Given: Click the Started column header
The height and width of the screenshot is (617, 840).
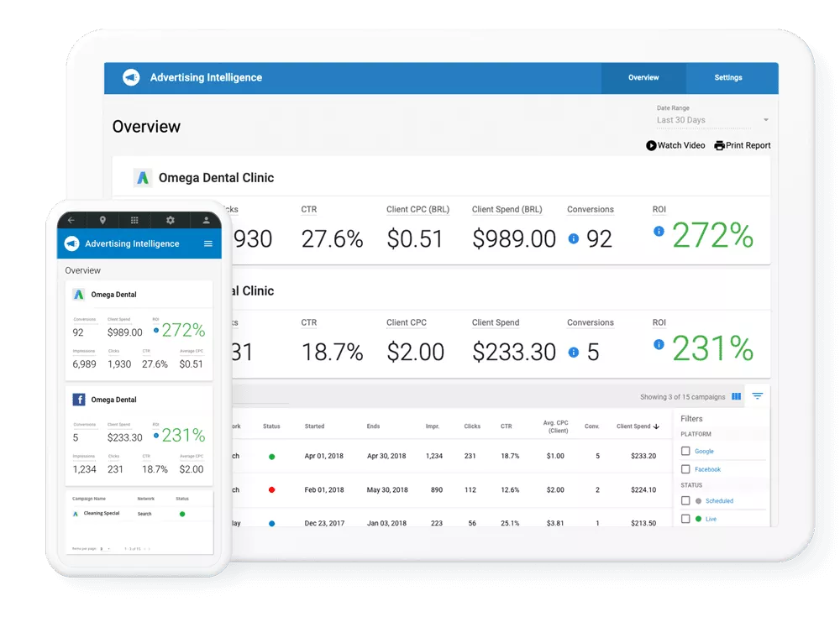Looking at the screenshot, I should click(314, 426).
